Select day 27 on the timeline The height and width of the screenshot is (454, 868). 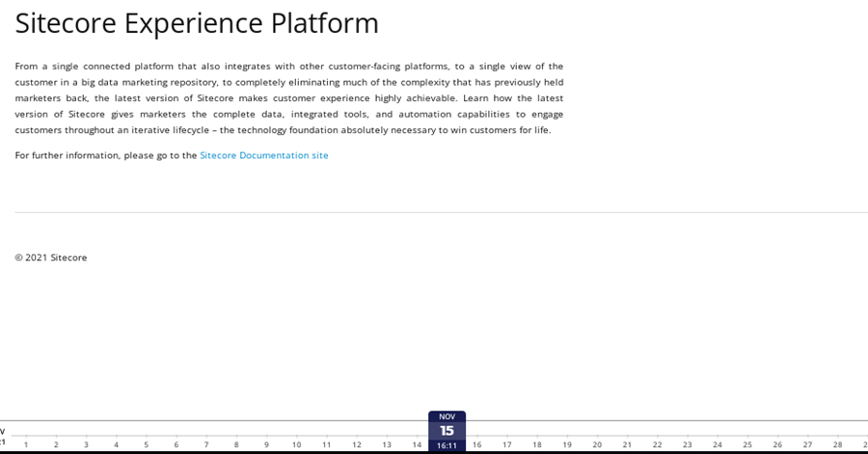pos(807,444)
